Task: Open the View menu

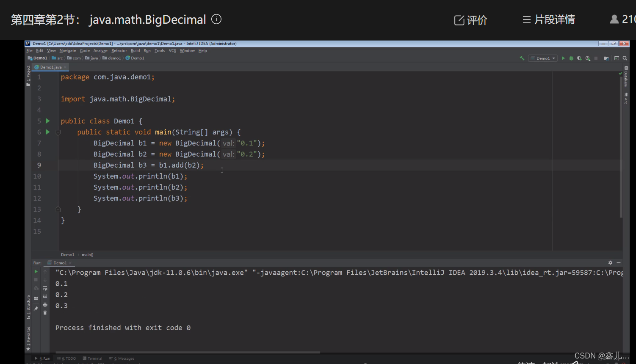Action: pyautogui.click(x=51, y=51)
